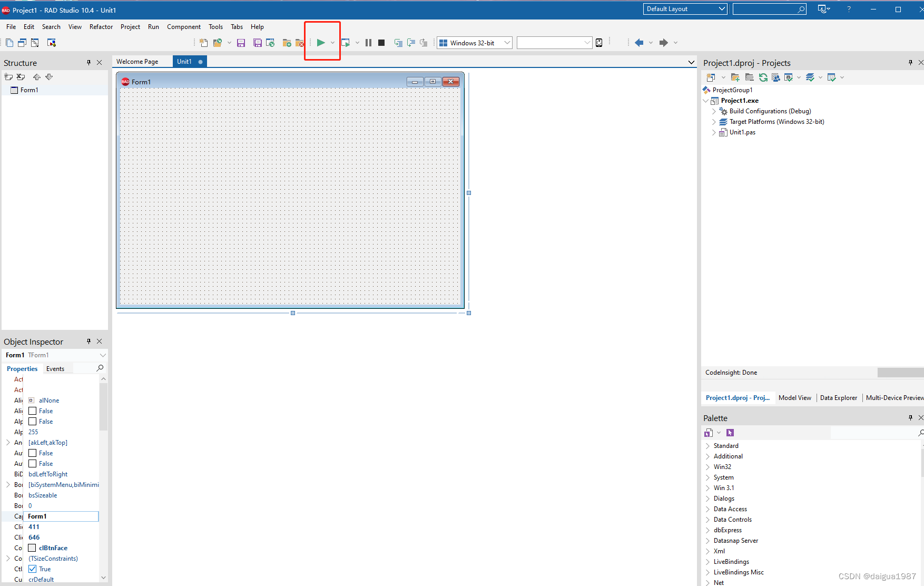This screenshot has width=924, height=586.
Task: Uncheck the True checkbox in Object Inspector
Action: pyautogui.click(x=32, y=569)
